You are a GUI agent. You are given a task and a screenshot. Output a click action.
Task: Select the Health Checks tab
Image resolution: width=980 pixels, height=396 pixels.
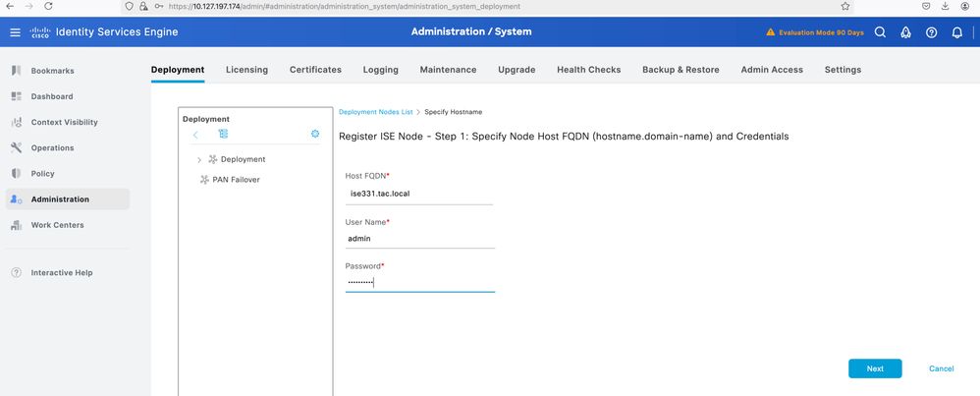coord(589,70)
